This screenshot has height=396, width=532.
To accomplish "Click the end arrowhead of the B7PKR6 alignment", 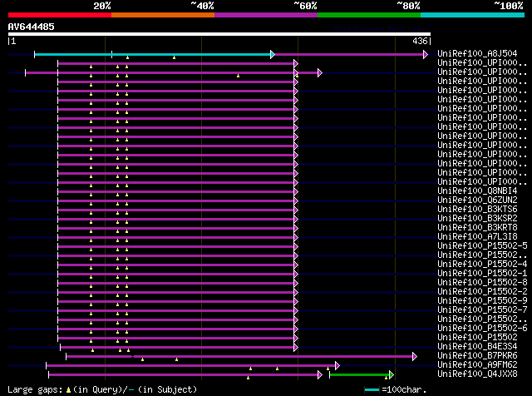I will [x=415, y=357].
